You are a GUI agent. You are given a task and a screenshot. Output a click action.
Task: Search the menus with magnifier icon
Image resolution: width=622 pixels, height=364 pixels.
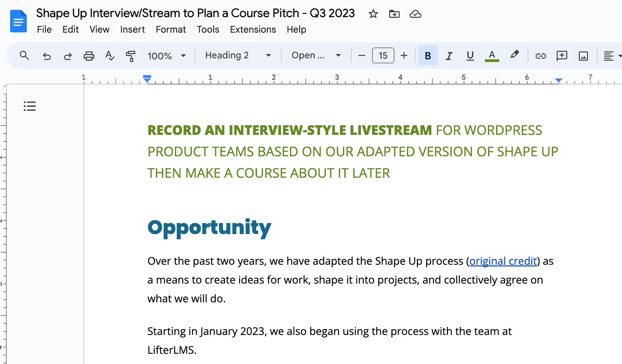24,55
